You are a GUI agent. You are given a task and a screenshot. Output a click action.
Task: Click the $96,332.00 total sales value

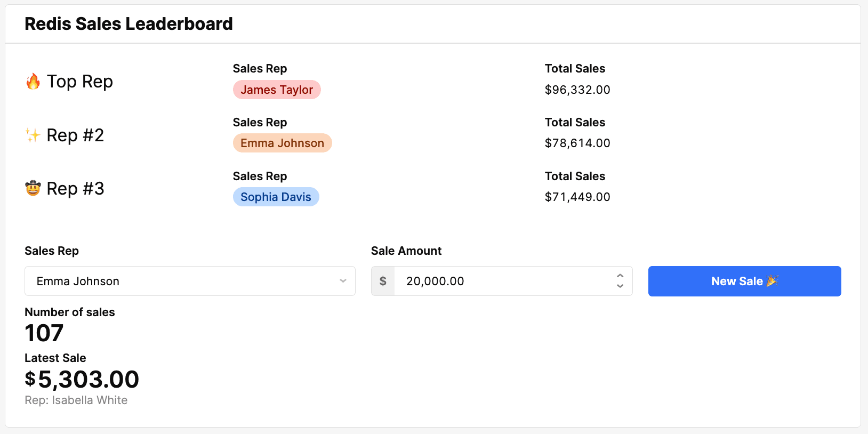click(577, 90)
